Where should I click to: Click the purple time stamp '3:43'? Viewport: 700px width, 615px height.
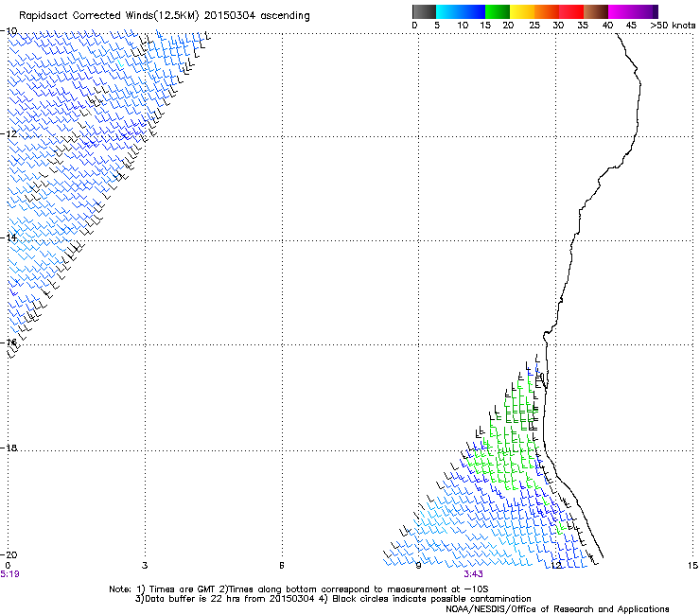pyautogui.click(x=473, y=574)
